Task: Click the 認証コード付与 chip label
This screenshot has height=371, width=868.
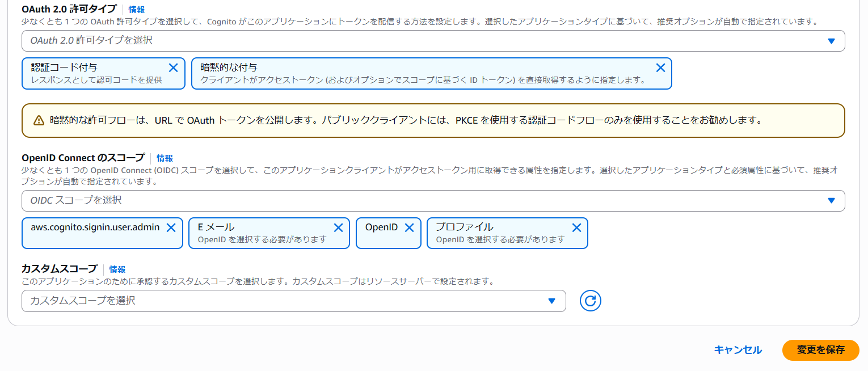Action: coord(64,68)
